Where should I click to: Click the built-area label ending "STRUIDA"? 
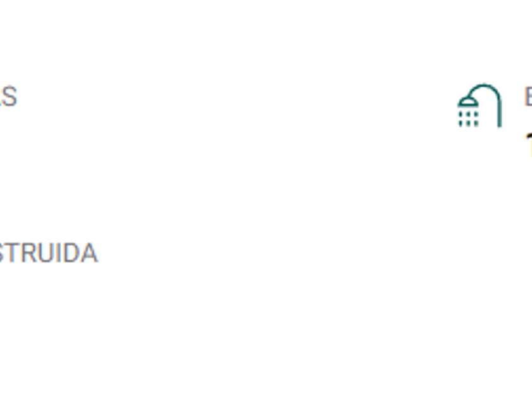48,253
